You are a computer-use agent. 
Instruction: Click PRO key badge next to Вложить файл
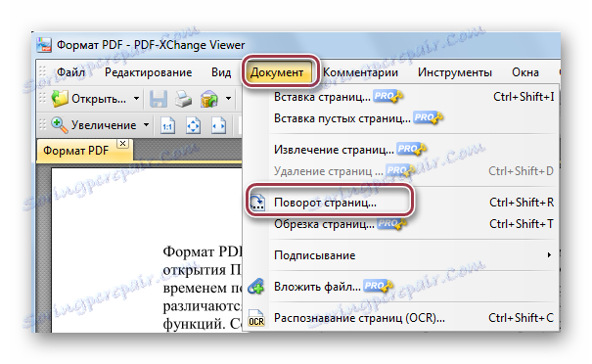[x=379, y=287]
